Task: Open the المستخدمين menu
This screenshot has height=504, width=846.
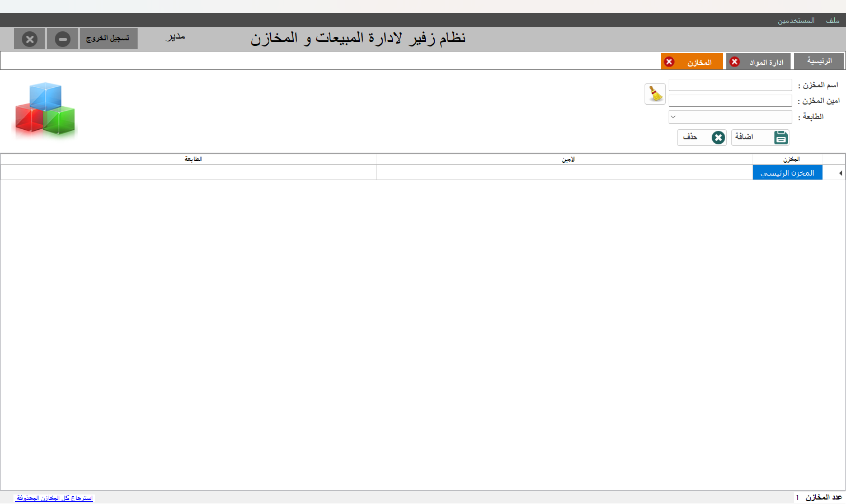Action: point(796,20)
